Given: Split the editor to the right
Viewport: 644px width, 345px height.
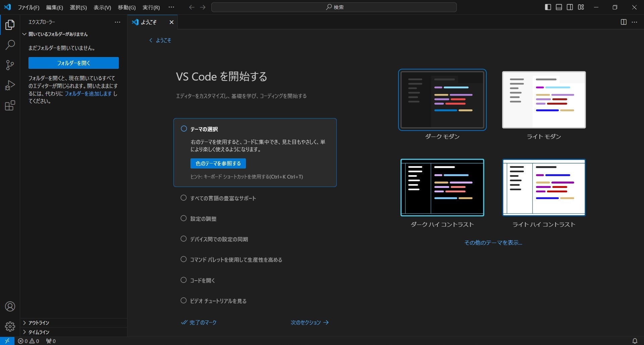Looking at the screenshot, I should pos(624,22).
